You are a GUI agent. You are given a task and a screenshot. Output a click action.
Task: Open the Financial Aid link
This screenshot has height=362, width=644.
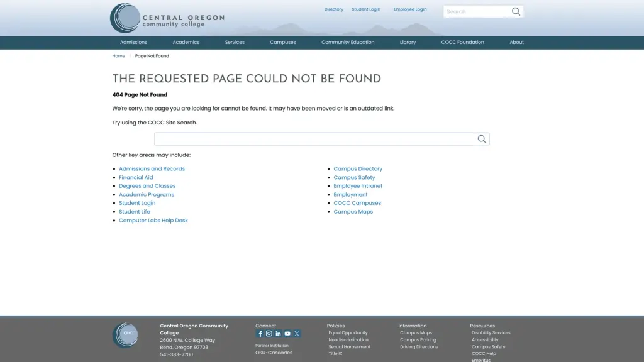coord(136,177)
